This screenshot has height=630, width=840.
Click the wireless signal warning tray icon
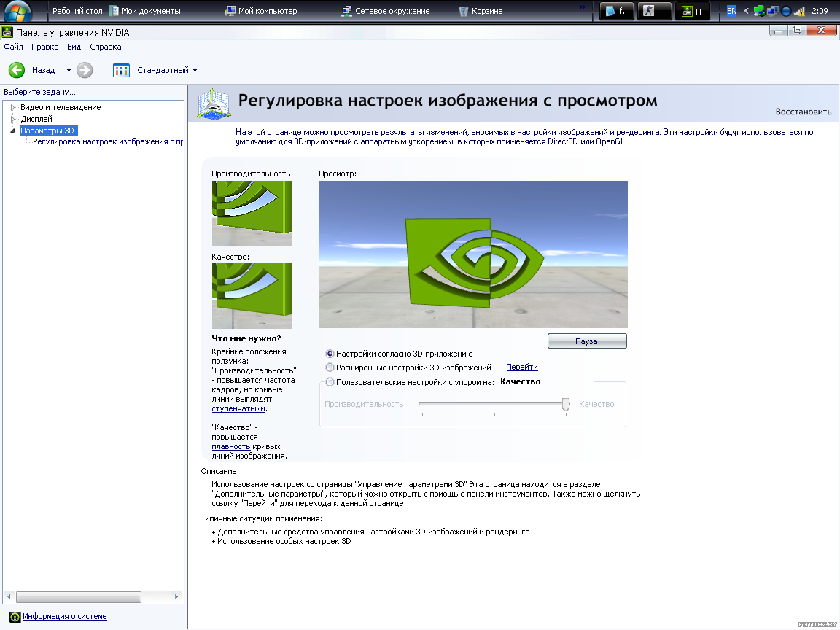tap(799, 11)
